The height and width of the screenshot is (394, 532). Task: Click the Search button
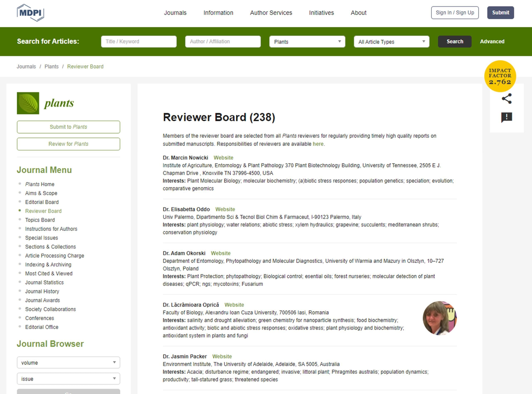click(455, 42)
